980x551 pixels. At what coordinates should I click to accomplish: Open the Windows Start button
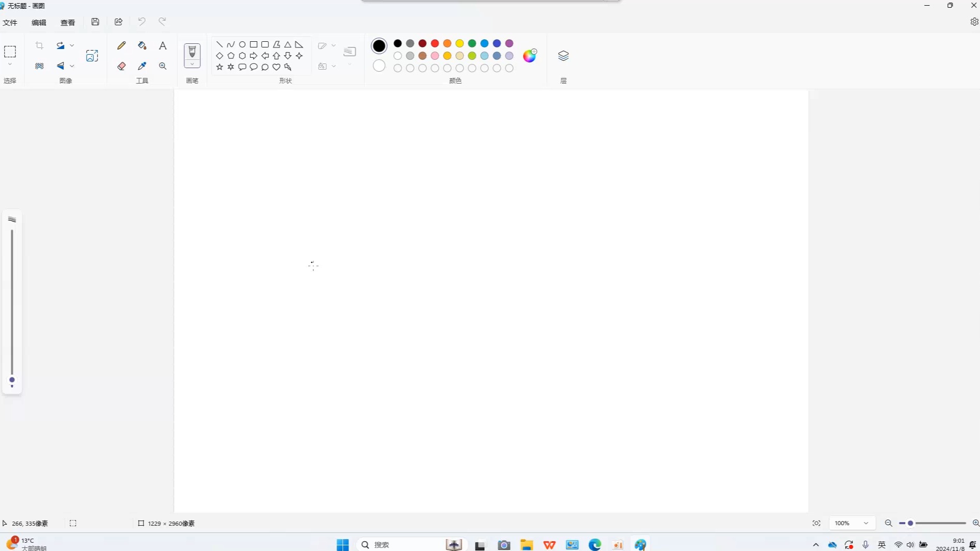pyautogui.click(x=342, y=545)
